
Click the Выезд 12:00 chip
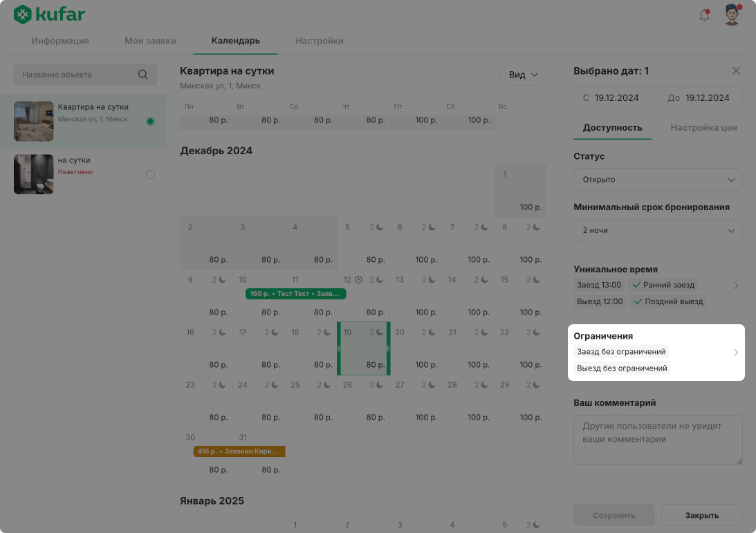(x=600, y=301)
